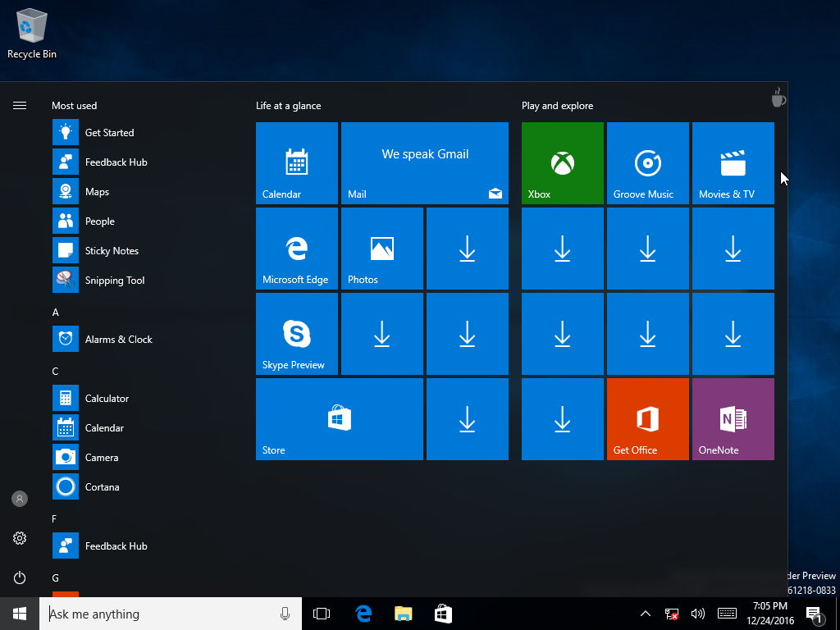Screen dimensions: 840x630
Task: Open the wide Store tile
Action: coord(340,419)
